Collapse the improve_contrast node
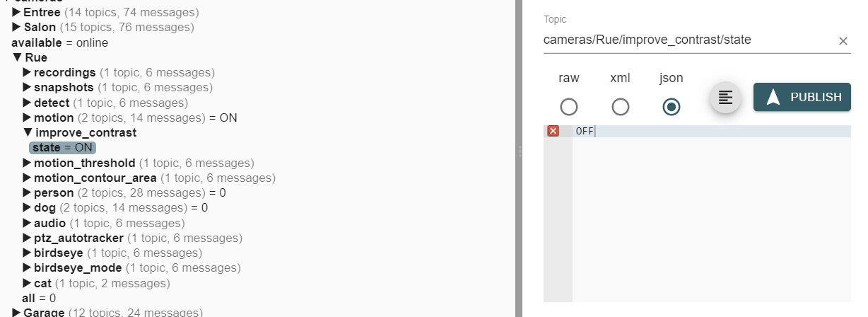The width and height of the screenshot is (868, 317). pos(28,132)
